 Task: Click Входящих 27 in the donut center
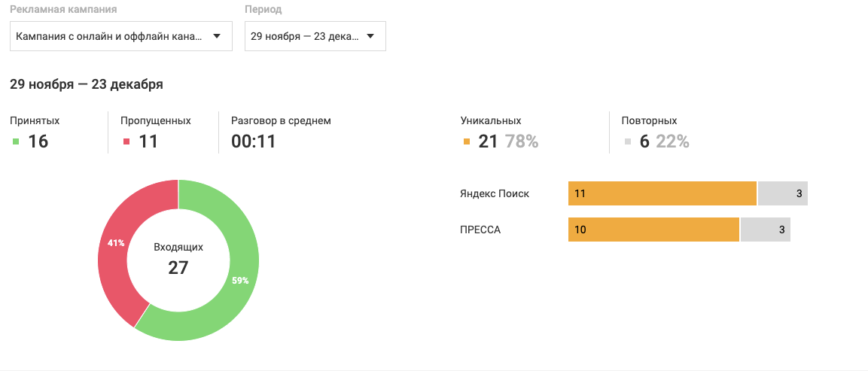click(178, 259)
